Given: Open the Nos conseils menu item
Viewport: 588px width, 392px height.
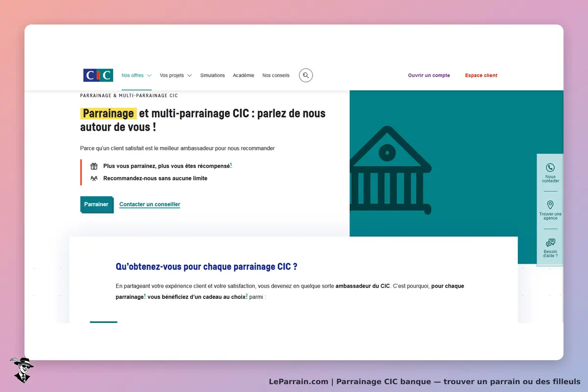Looking at the screenshot, I should click(276, 75).
